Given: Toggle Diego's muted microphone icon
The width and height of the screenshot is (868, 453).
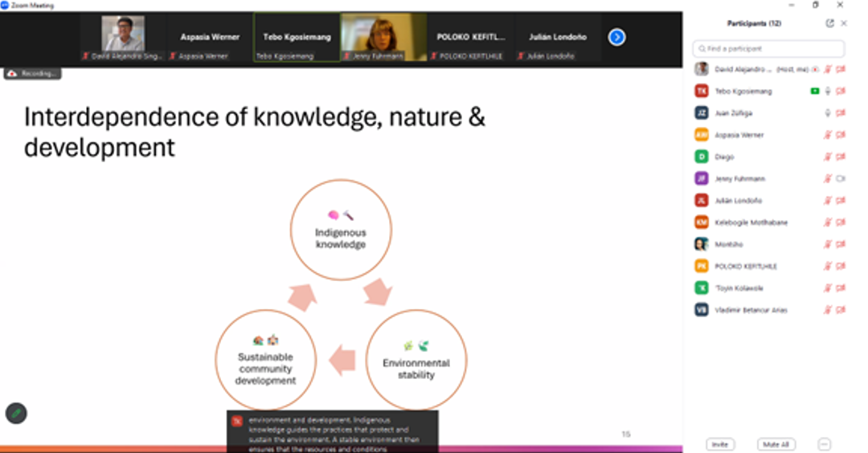Looking at the screenshot, I should pyautogui.click(x=828, y=157).
